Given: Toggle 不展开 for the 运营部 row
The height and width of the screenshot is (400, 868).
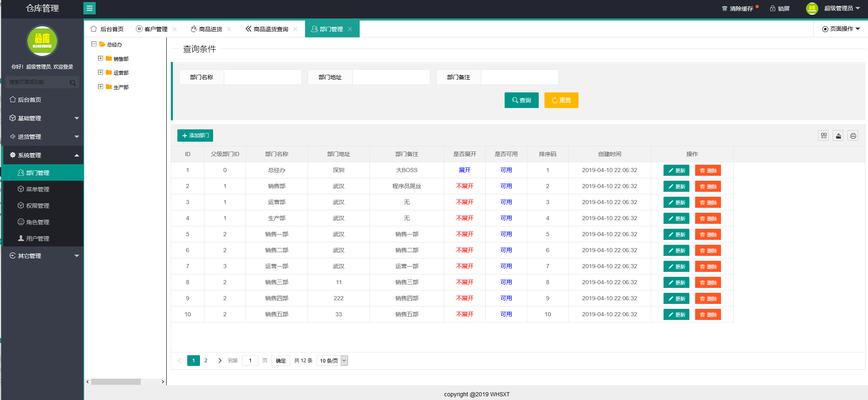Looking at the screenshot, I should pyautogui.click(x=464, y=202).
